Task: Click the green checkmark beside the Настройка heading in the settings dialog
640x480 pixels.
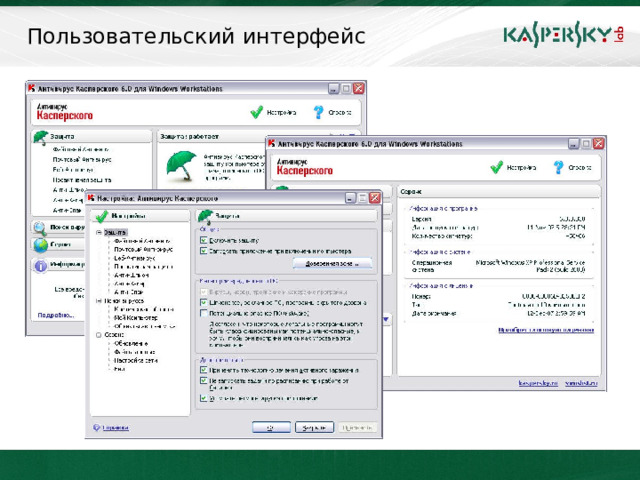Action: pos(101,216)
